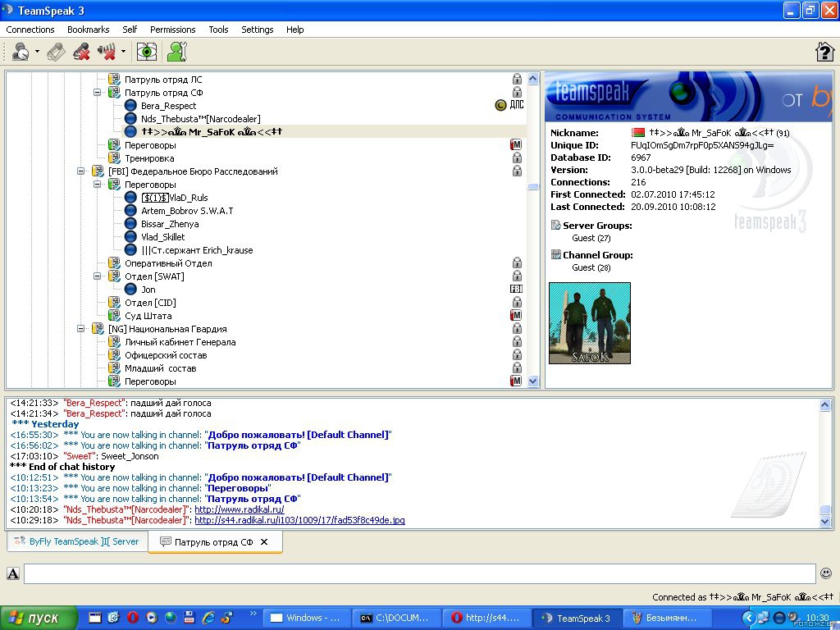840x630 pixels.
Task: Switch to Патруль отряд СФ chat tab
Action: pos(214,542)
